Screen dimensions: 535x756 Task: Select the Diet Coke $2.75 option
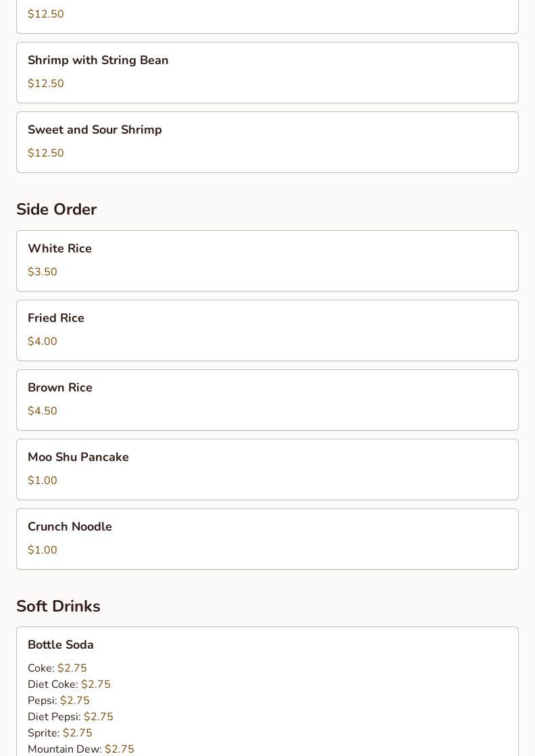[69, 684]
